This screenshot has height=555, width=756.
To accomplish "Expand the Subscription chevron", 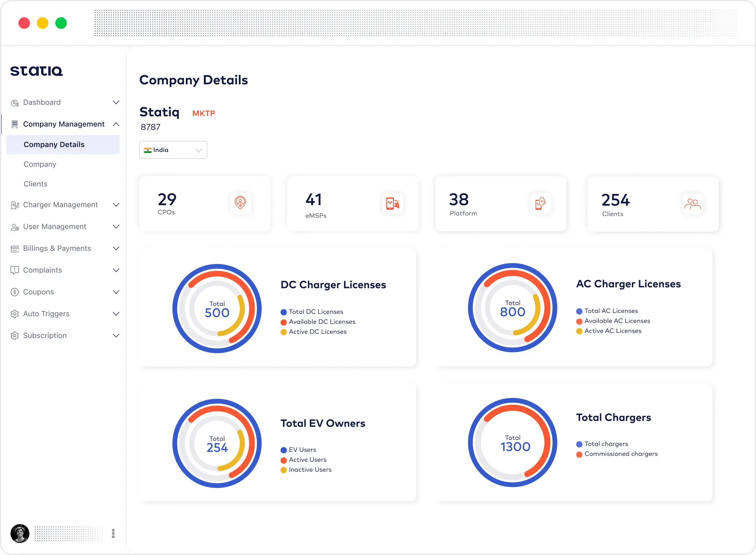I will click(116, 336).
